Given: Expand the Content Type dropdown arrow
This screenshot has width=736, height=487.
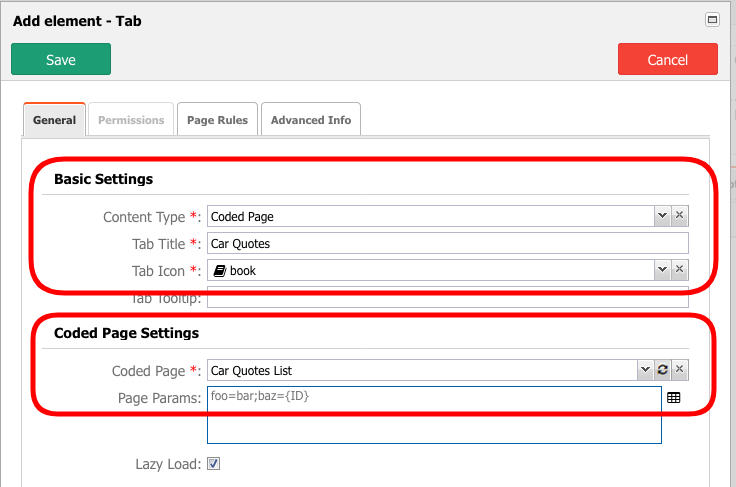Looking at the screenshot, I should click(661, 216).
